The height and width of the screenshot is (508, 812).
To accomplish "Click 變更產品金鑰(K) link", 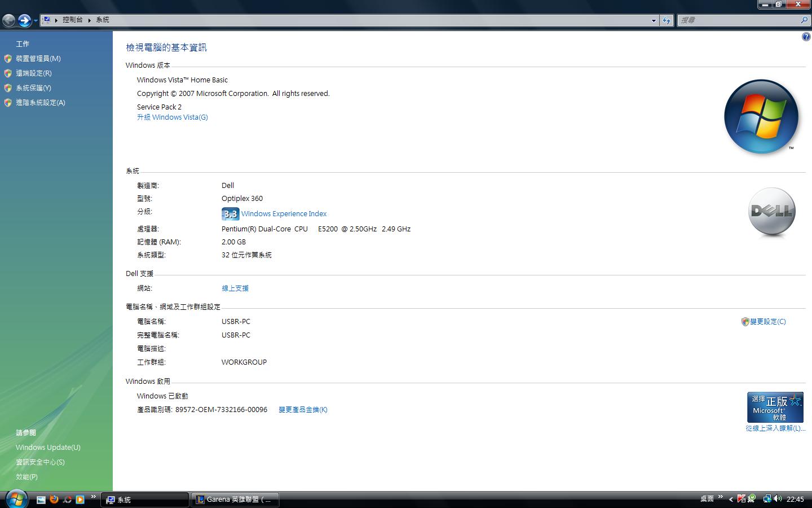I will (x=303, y=410).
